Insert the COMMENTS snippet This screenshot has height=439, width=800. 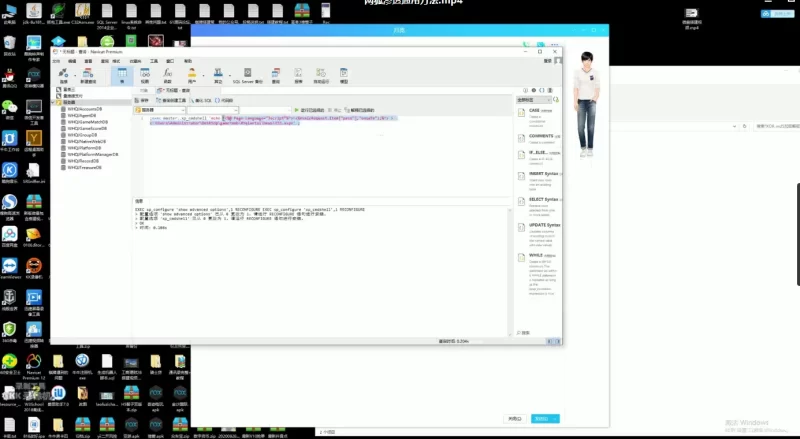coord(539,139)
